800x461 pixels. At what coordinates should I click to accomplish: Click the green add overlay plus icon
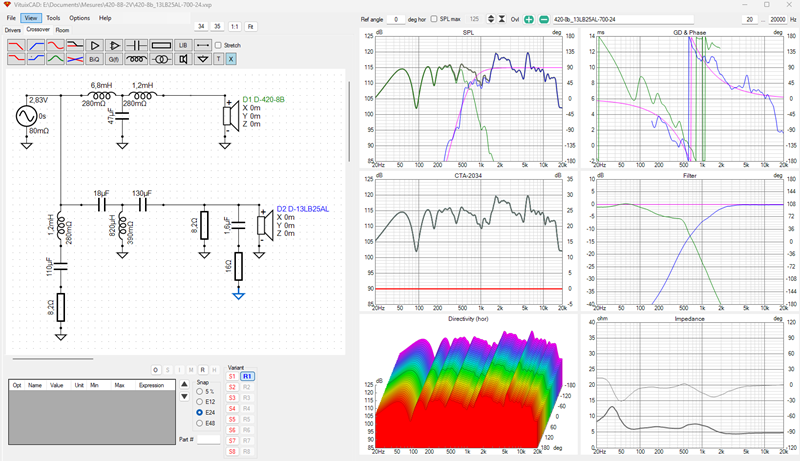coord(529,19)
